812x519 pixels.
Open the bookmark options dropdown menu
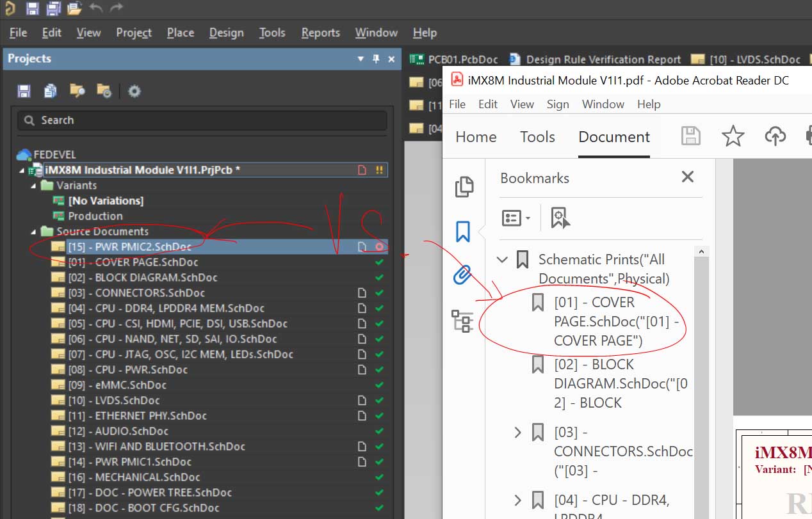coord(516,218)
